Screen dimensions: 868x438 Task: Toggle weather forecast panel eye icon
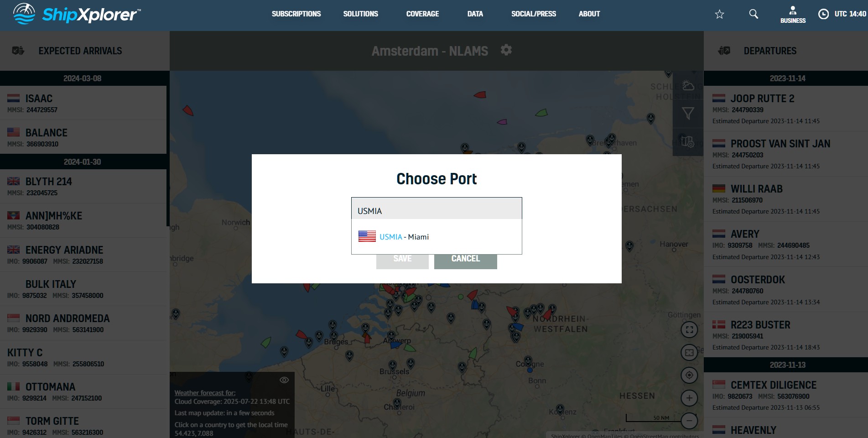pos(284,380)
